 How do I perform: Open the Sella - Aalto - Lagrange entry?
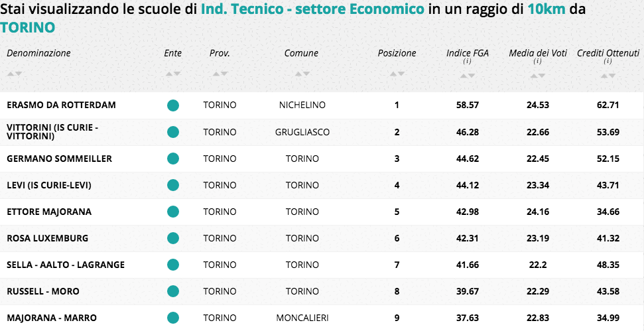tap(66, 265)
